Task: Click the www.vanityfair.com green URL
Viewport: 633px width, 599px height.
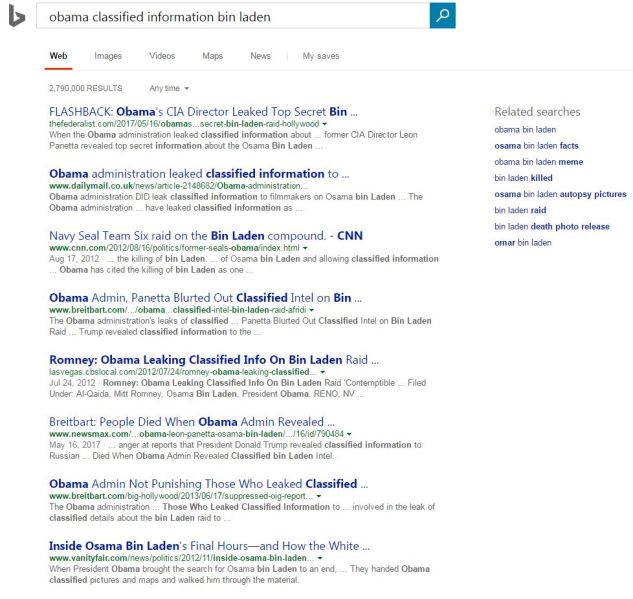Action: click(x=181, y=558)
